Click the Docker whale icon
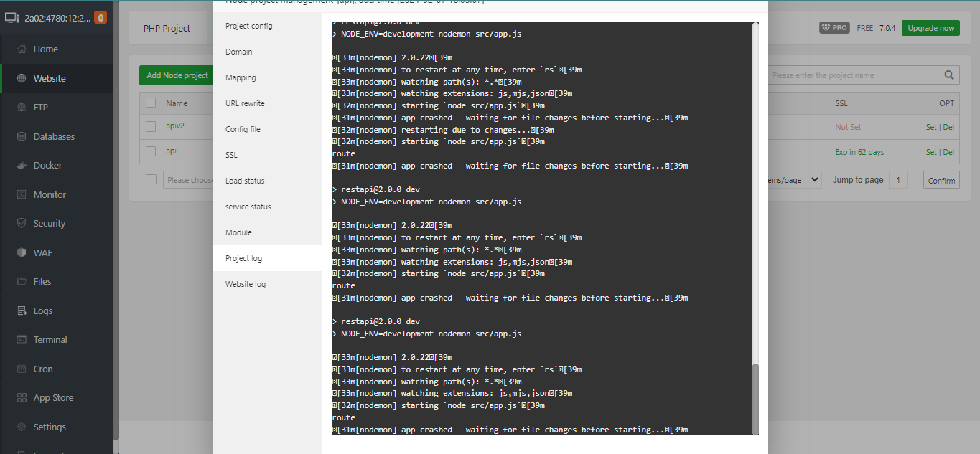The height and width of the screenshot is (454, 980). (21, 166)
